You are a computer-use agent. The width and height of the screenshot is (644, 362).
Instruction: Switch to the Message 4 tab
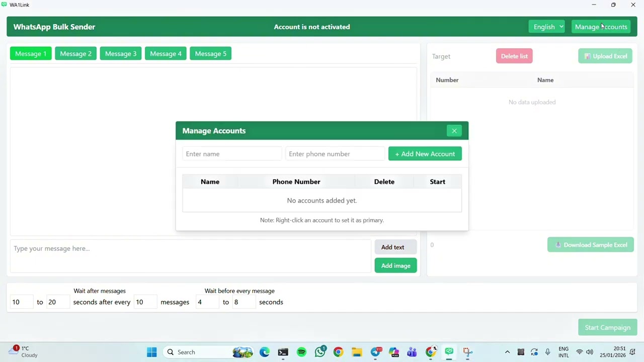[x=166, y=54]
